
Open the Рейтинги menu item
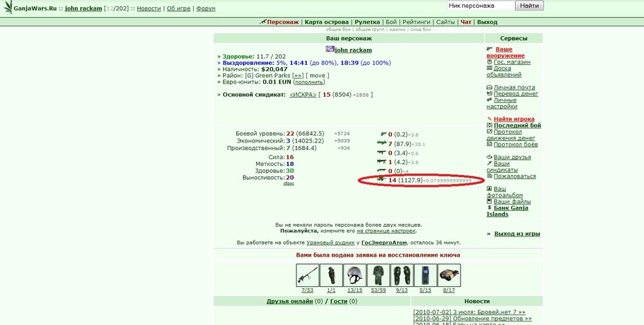[x=416, y=22]
